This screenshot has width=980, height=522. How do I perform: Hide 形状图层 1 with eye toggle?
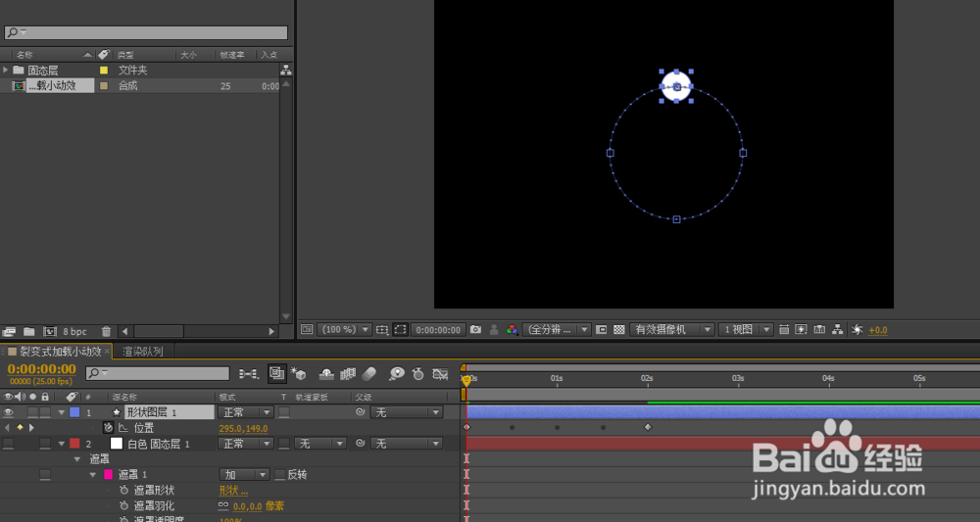[8, 412]
